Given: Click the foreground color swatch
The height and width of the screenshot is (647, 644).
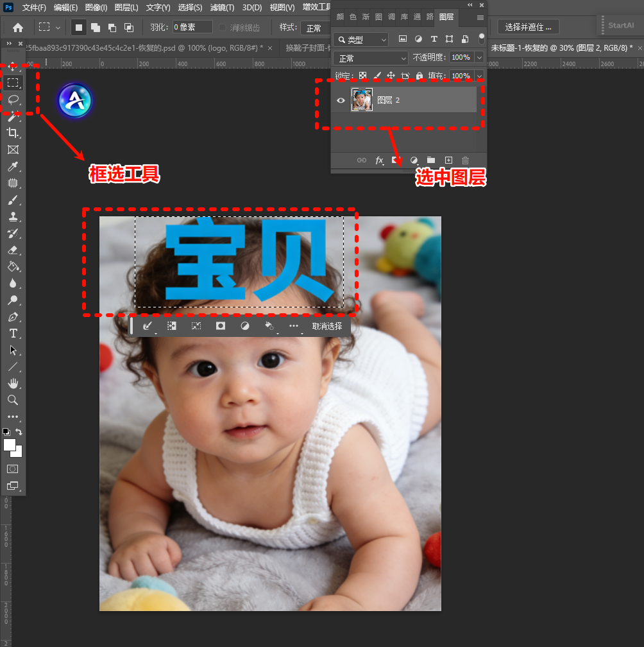Looking at the screenshot, I should tap(10, 445).
